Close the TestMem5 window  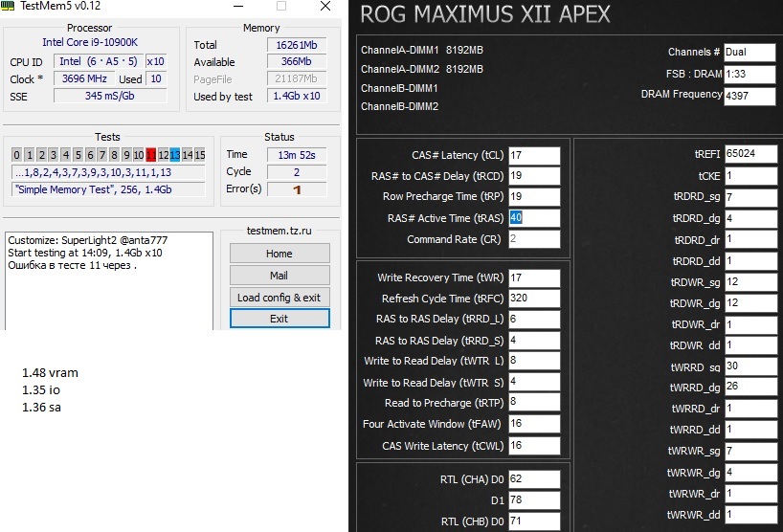coord(325,6)
